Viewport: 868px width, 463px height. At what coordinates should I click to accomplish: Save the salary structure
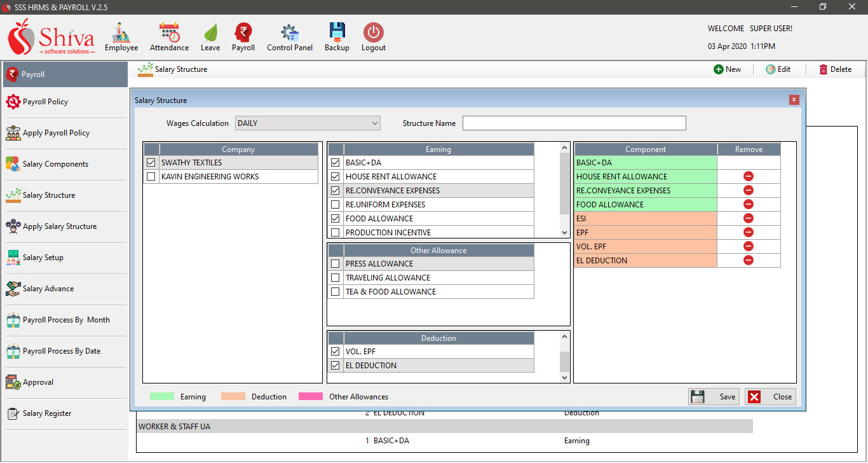click(x=714, y=397)
